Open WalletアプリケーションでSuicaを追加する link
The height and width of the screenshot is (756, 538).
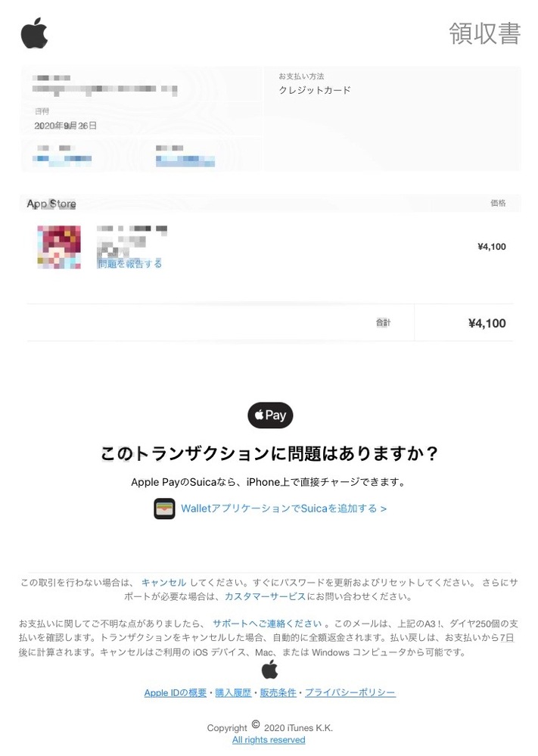point(284,509)
